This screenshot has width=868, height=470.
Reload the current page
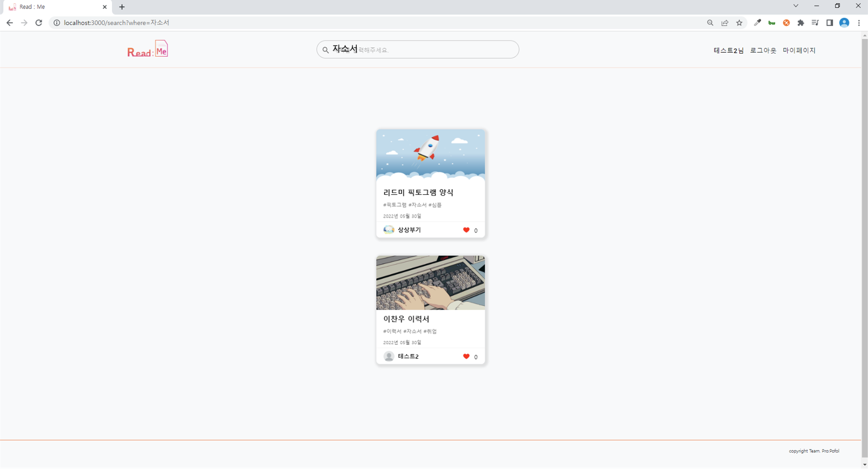point(39,23)
